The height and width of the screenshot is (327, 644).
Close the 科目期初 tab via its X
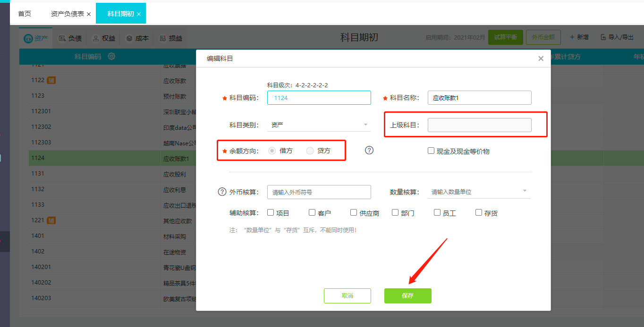point(139,14)
